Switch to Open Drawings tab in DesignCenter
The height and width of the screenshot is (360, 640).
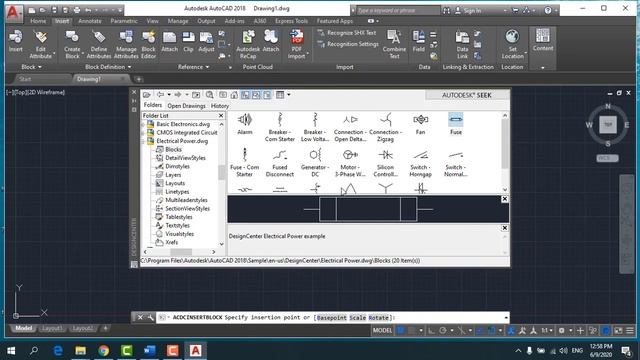point(187,106)
